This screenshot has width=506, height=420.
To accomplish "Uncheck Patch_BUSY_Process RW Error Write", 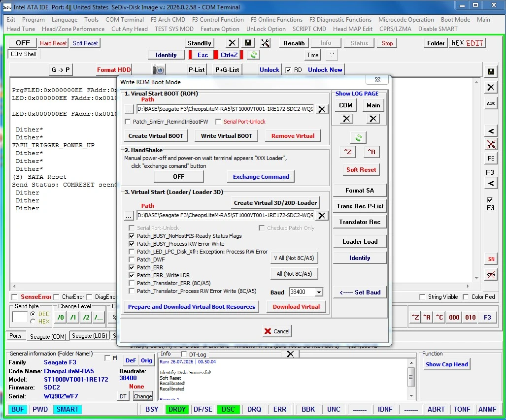I will tap(132, 244).
